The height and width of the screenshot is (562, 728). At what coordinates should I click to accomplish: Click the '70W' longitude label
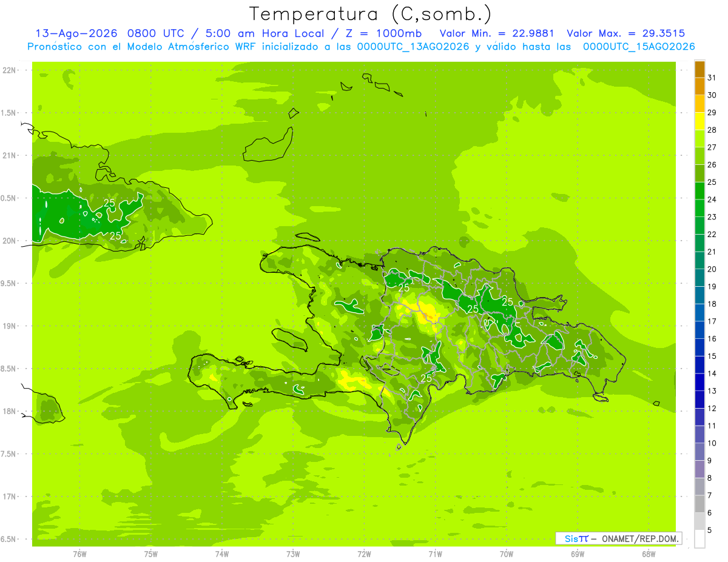[x=507, y=554]
